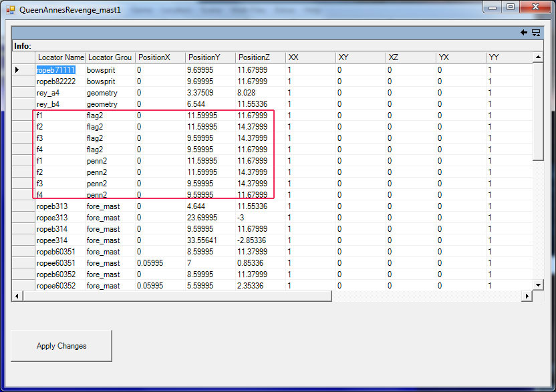
Task: Click the XZ column header
Action: point(410,57)
